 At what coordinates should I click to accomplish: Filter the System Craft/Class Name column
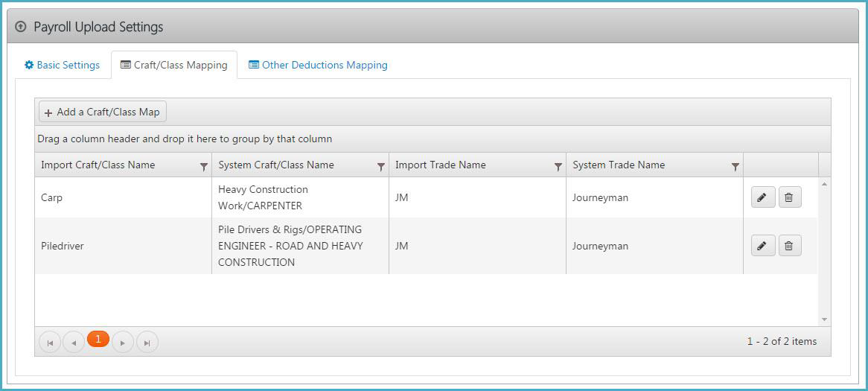pyautogui.click(x=381, y=166)
